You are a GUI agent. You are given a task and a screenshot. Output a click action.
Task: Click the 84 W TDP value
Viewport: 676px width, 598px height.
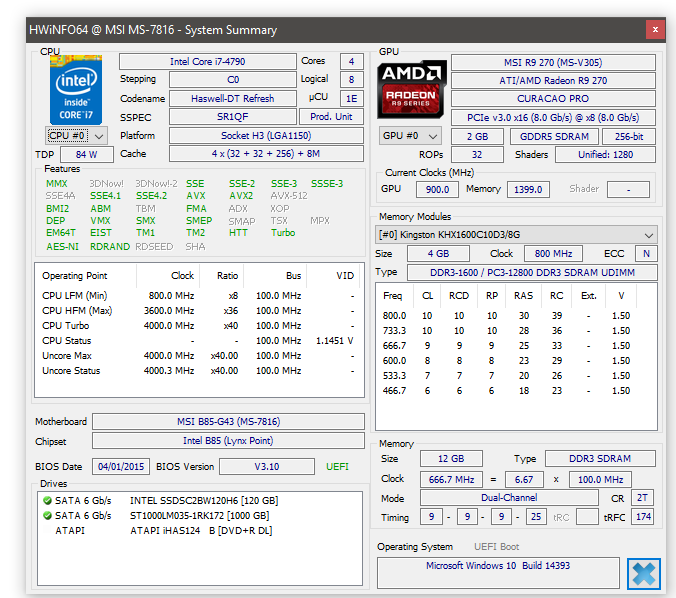(87, 154)
